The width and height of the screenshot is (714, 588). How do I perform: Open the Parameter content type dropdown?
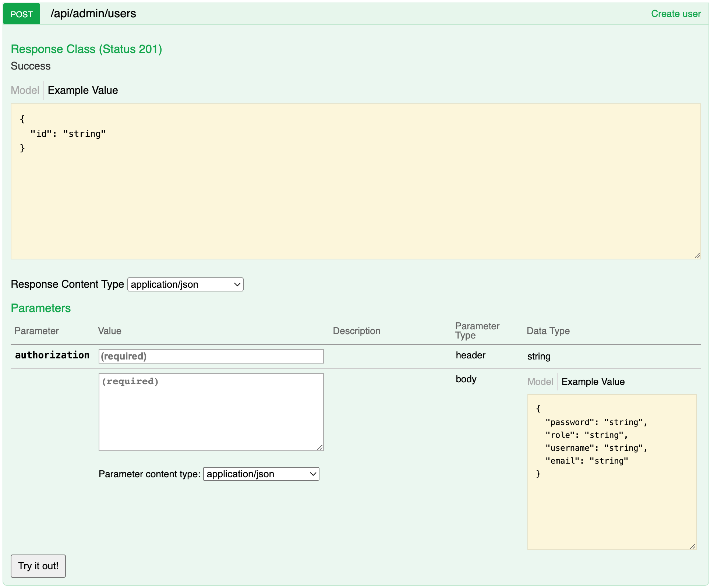click(261, 474)
